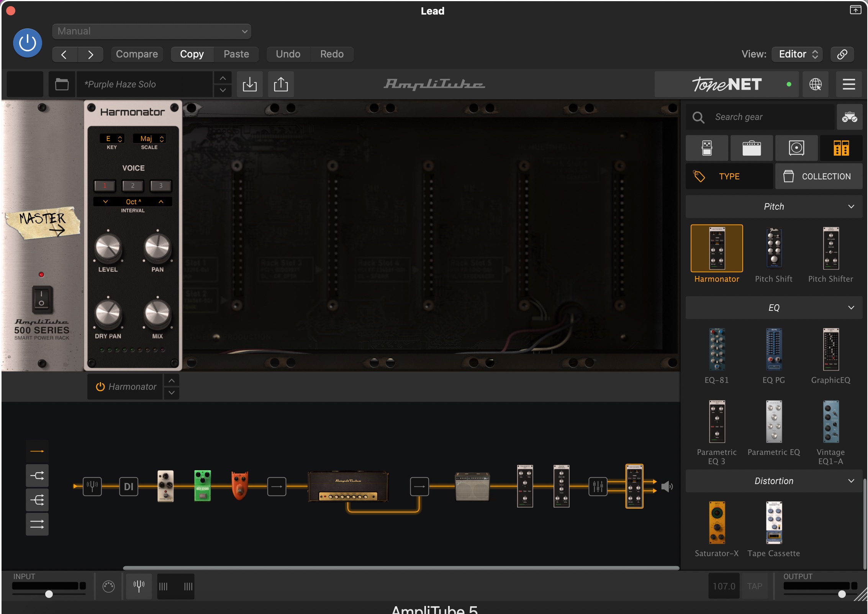868x614 pixels.
Task: Open the preset browser folder icon
Action: [x=62, y=84]
